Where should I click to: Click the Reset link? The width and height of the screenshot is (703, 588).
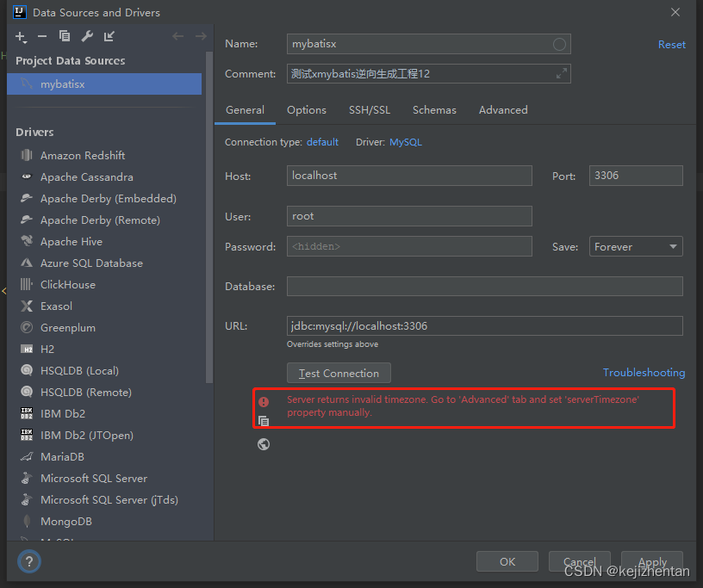pyautogui.click(x=672, y=45)
